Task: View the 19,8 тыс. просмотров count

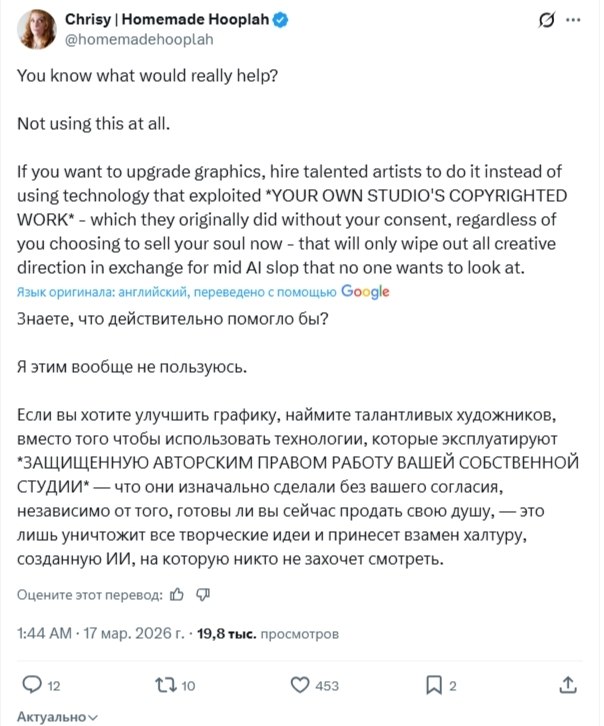Action: coord(268,633)
